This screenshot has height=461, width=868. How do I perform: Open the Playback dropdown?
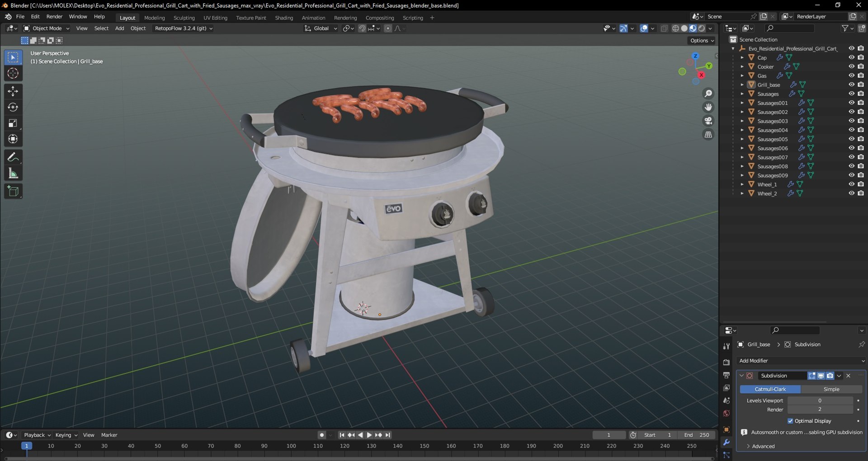pos(37,435)
